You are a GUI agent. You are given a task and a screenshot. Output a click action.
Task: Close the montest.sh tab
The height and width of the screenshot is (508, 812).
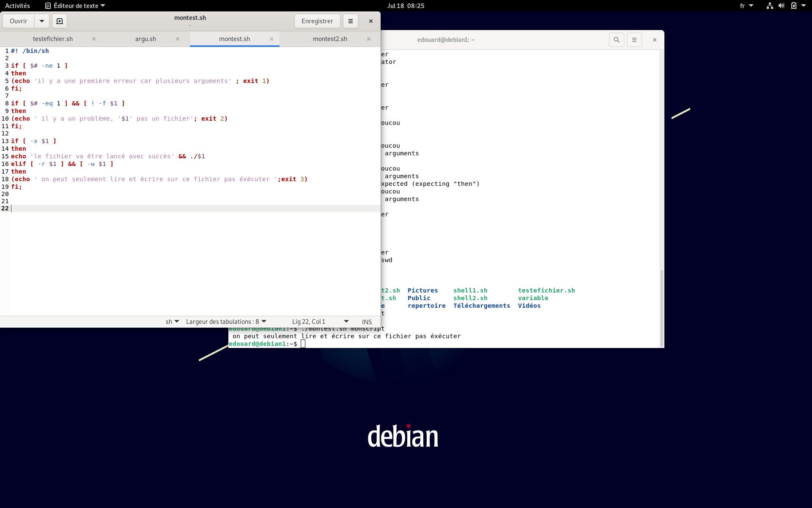tap(272, 39)
